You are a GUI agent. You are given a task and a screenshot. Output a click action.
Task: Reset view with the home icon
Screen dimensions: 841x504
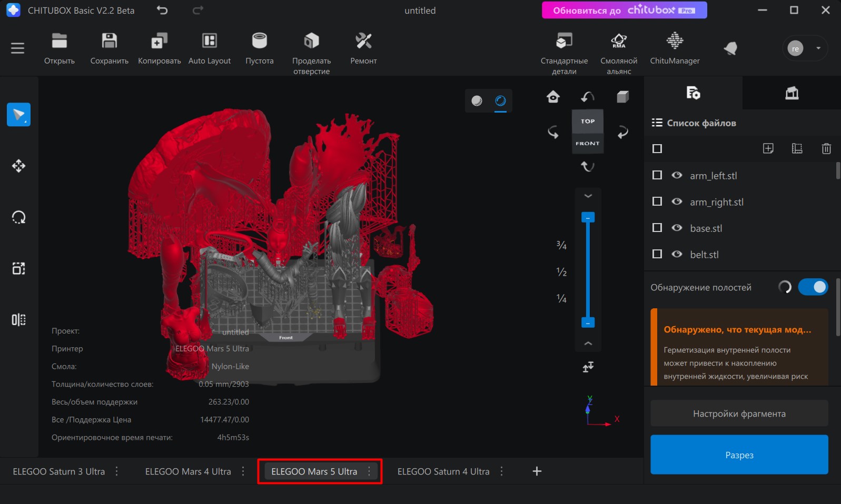(x=553, y=97)
